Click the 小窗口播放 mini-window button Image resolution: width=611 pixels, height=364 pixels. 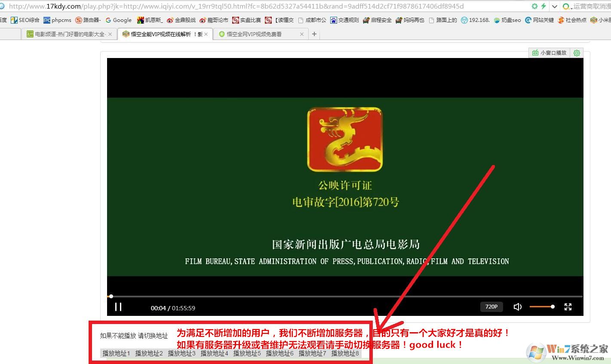point(550,53)
